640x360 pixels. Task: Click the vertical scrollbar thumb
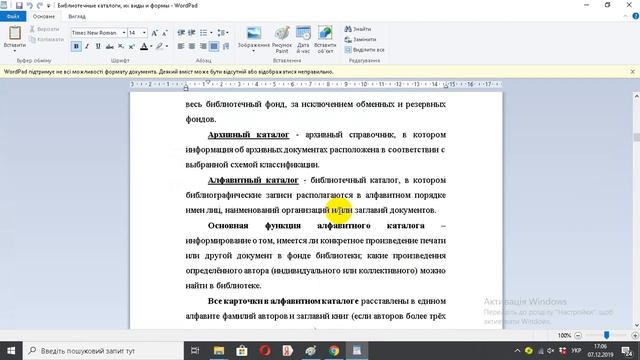point(636,138)
